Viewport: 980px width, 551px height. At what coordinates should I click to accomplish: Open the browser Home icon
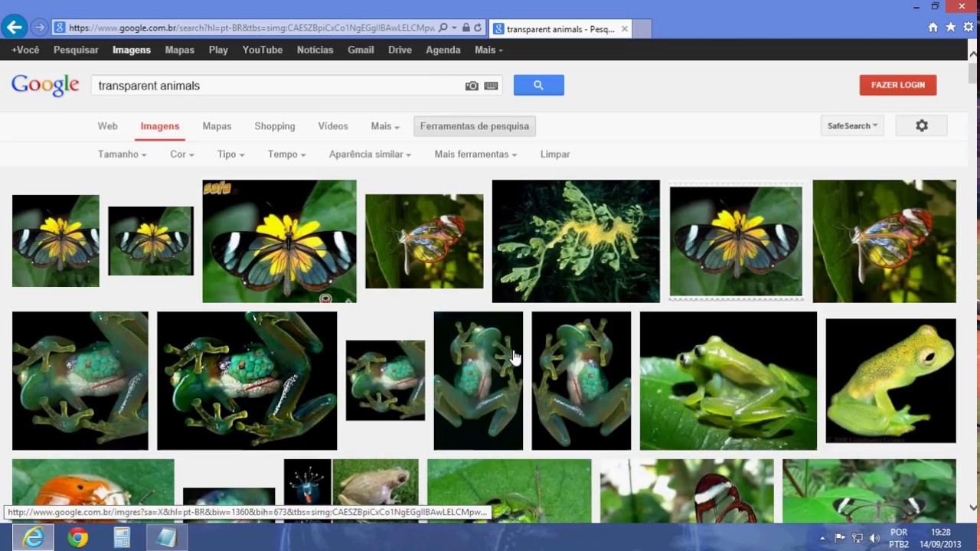point(933,28)
